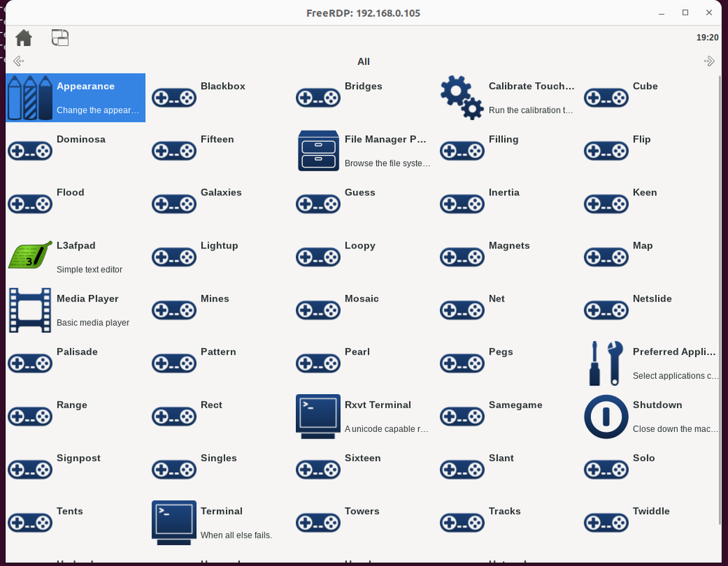Click the Map label
Image resolution: width=728 pixels, height=566 pixels.
click(x=643, y=245)
